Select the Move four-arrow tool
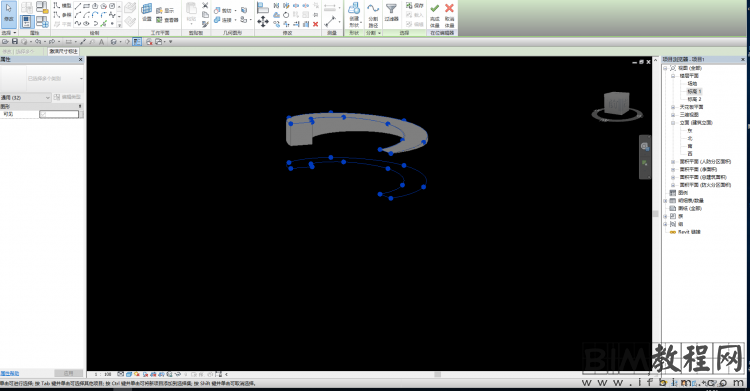 [x=263, y=21]
